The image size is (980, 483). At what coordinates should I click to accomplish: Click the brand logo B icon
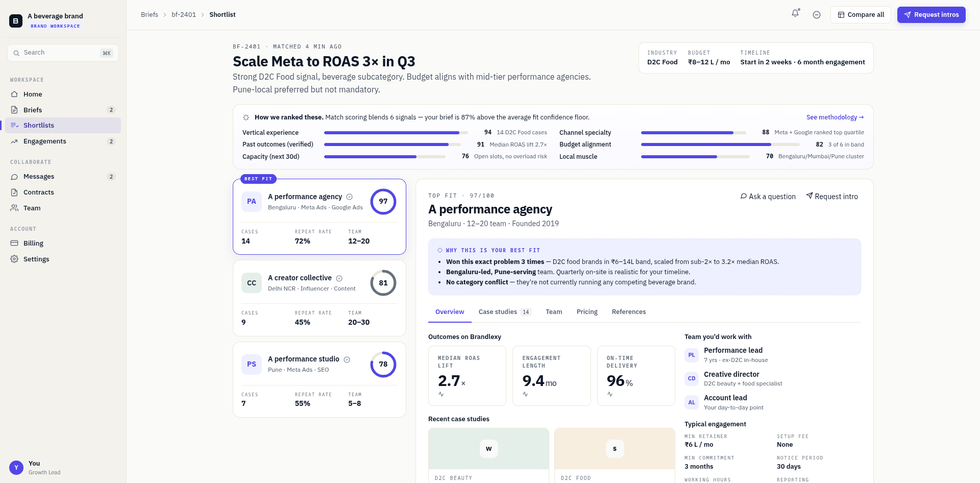(x=16, y=21)
